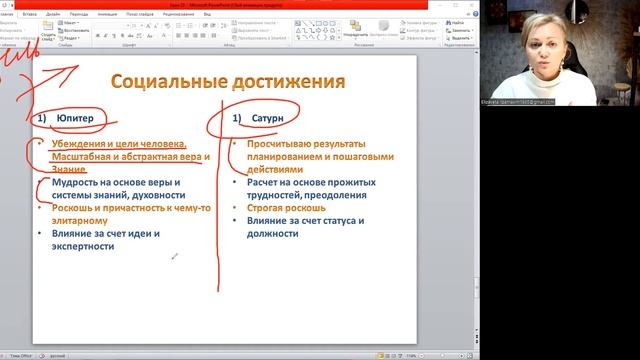Open the Раздел section dropdown
The image size is (640, 360).
coord(69,38)
